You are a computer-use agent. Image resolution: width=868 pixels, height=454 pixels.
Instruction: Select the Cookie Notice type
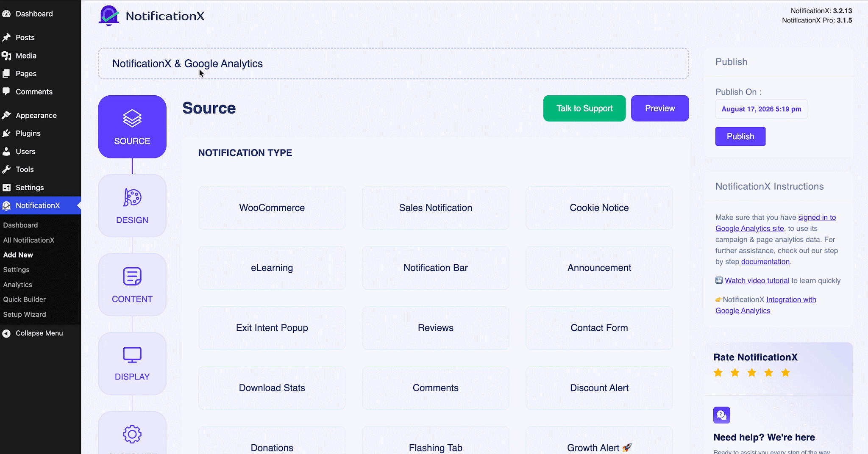[599, 208]
